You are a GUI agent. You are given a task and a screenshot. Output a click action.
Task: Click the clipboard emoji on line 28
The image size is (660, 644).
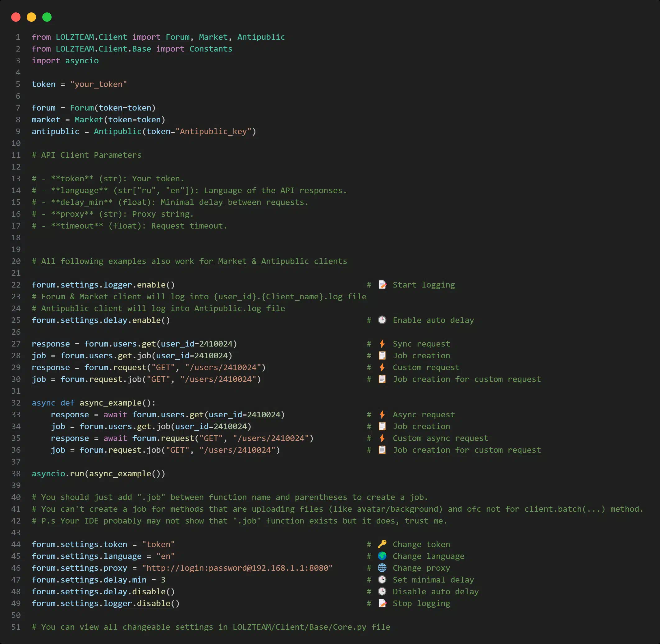point(382,356)
